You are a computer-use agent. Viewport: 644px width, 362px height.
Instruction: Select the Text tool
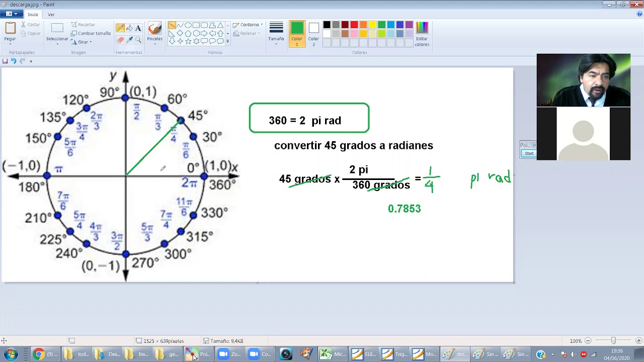138,28
